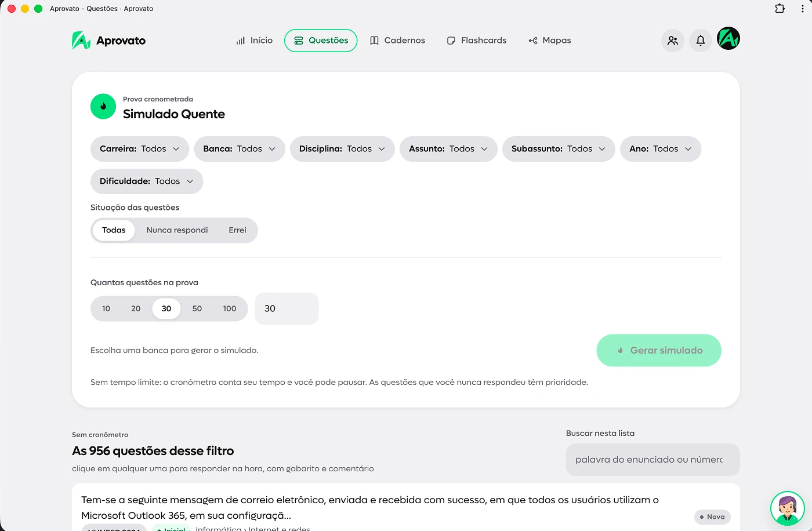Screen dimensions: 812x531
Task: Click the browser extensions puzzle icon
Action: coord(780,8)
